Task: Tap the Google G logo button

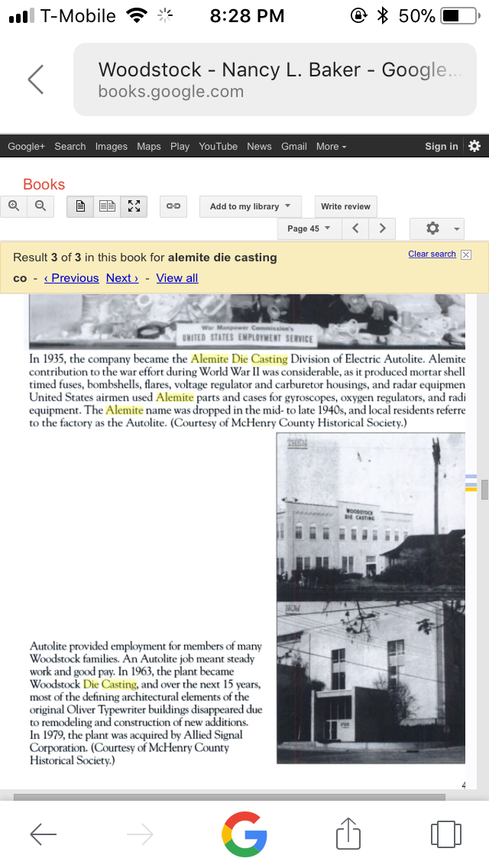Action: 244,834
